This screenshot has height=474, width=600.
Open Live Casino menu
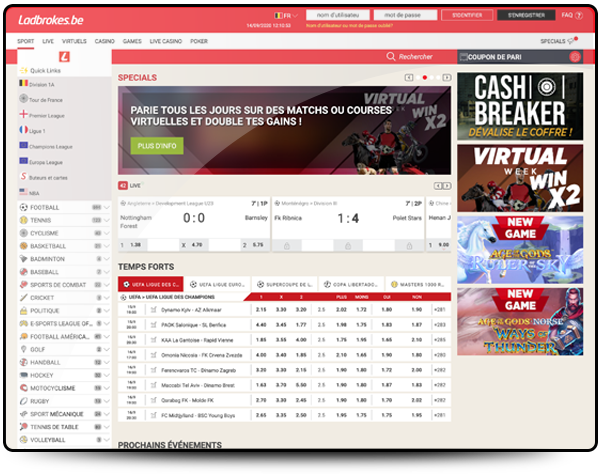[x=166, y=41]
